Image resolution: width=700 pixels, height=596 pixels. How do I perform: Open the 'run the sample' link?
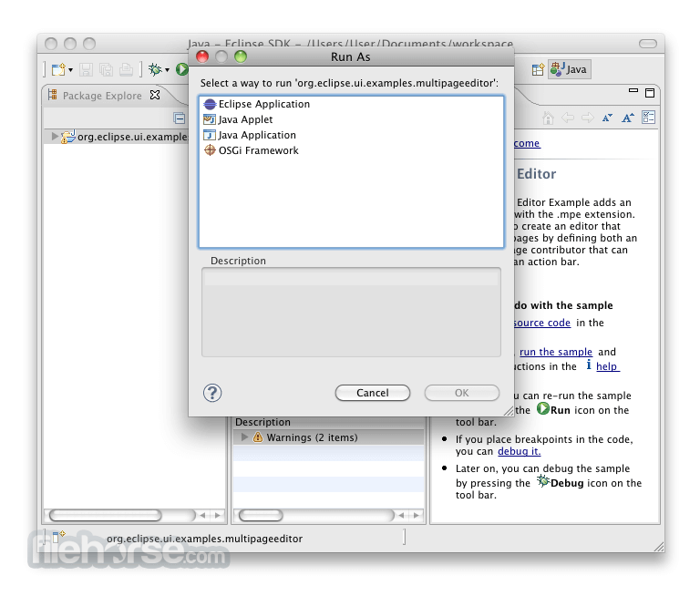coord(556,352)
